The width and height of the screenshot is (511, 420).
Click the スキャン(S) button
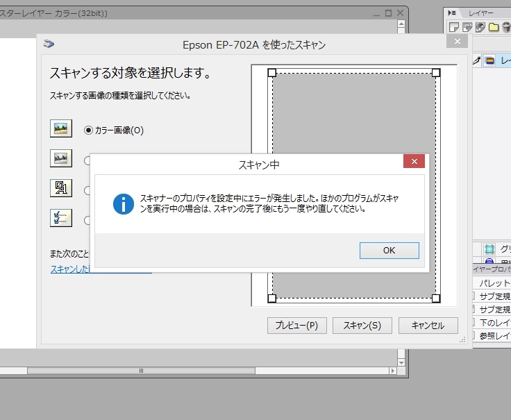(x=362, y=325)
